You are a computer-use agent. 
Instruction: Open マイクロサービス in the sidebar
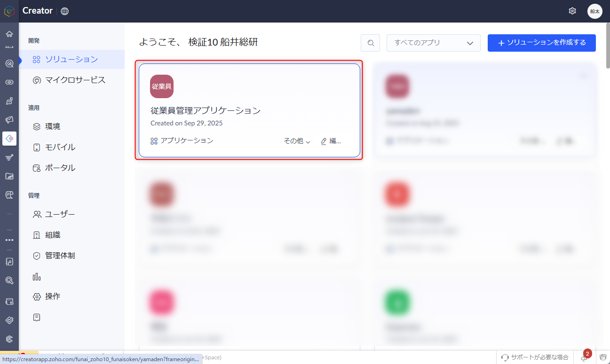[x=75, y=80]
